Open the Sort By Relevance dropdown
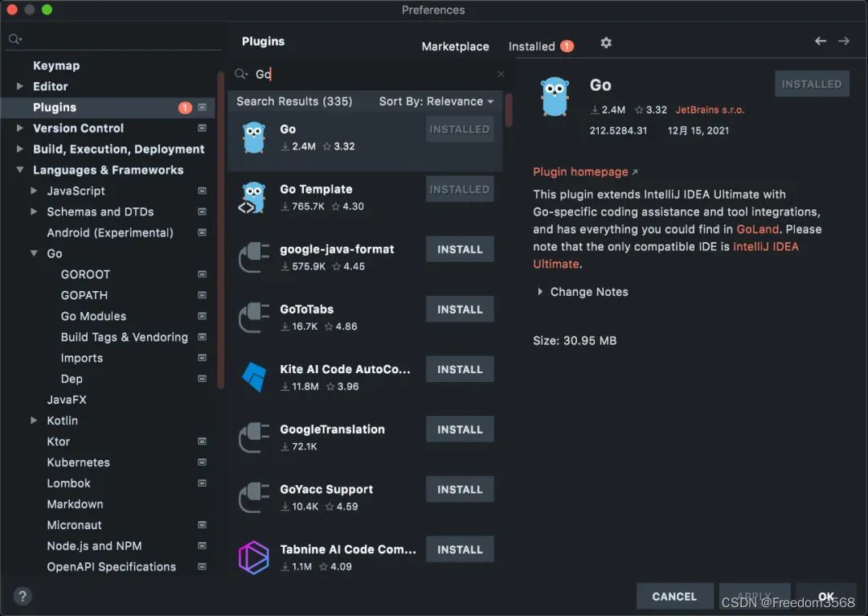The height and width of the screenshot is (616, 868). (x=436, y=101)
